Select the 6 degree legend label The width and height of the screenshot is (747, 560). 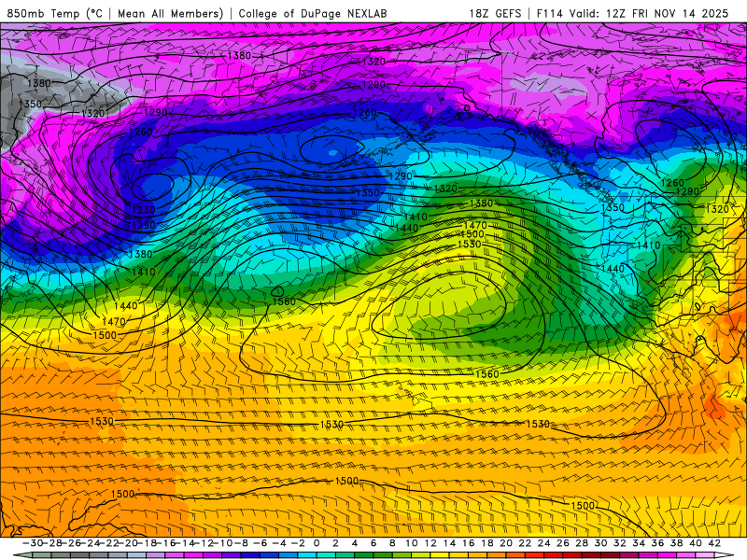pos(373,543)
